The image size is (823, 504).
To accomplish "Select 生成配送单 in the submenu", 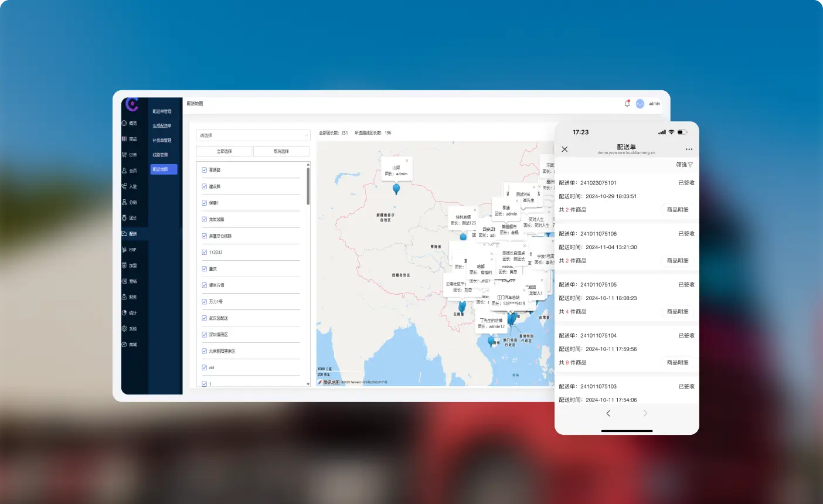I will [x=162, y=126].
